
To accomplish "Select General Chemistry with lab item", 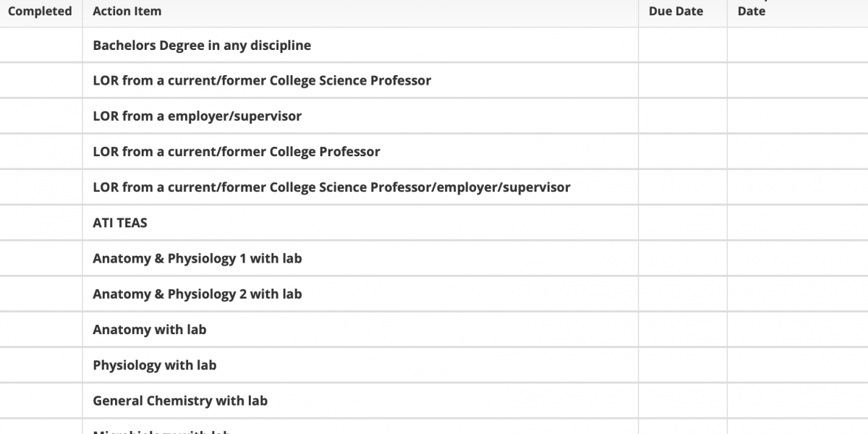I will coord(180,400).
